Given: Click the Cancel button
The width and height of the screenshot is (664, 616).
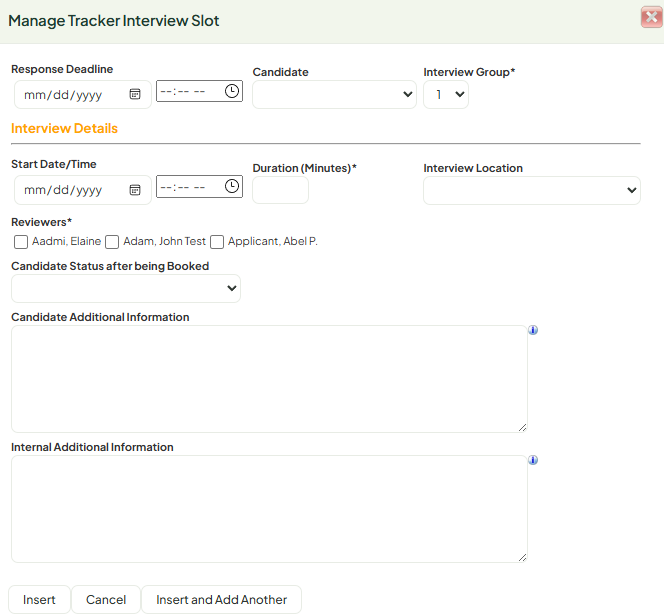Looking at the screenshot, I should click(x=106, y=599).
